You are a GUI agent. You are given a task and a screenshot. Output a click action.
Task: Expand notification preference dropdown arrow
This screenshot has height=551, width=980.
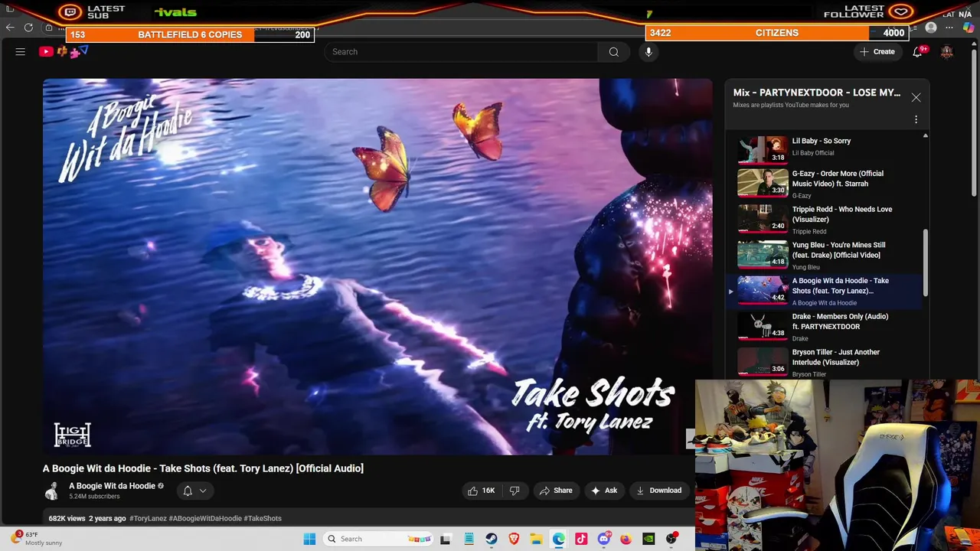point(203,491)
